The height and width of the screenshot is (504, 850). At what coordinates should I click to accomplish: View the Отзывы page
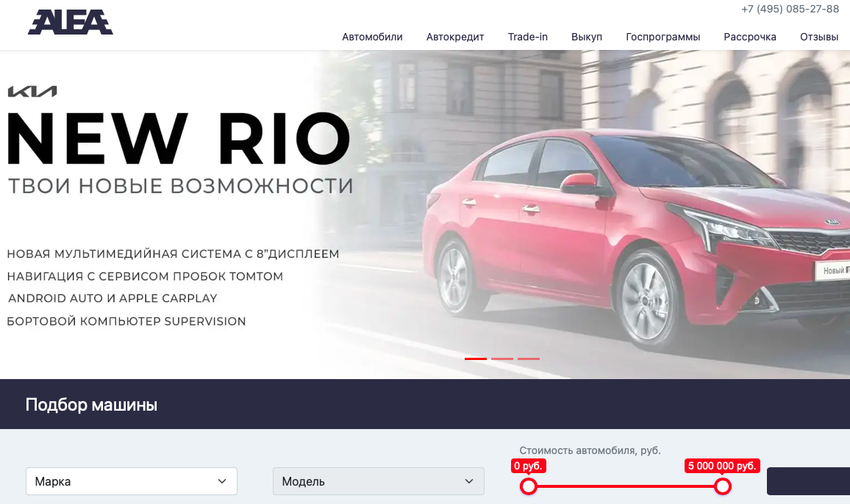tap(819, 37)
